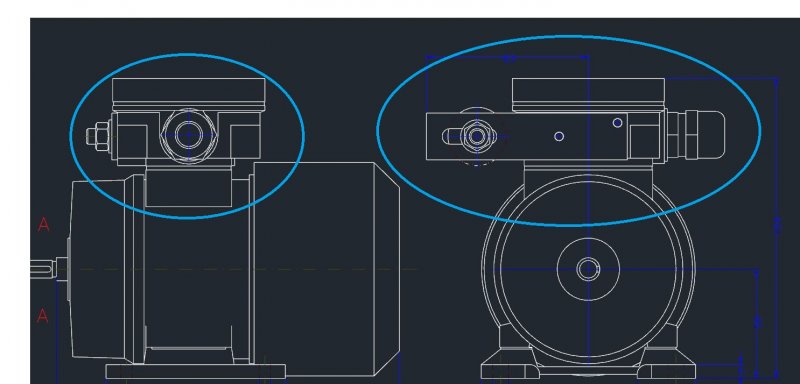Select the upper-right small blue hole on terminal box
This screenshot has height=384, width=800.
[x=617, y=123]
